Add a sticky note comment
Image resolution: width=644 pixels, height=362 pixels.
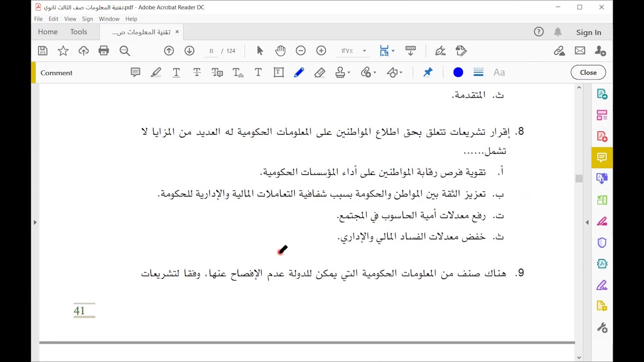tap(135, 72)
